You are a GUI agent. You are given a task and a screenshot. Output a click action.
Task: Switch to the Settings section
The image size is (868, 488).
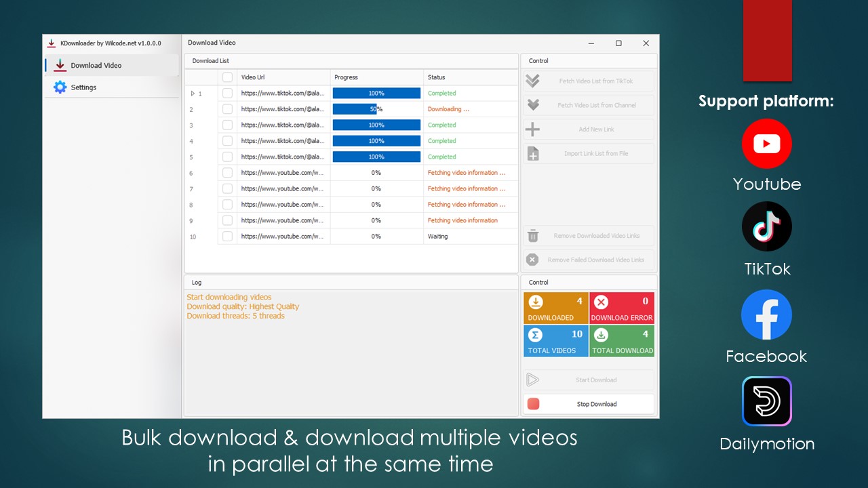[83, 87]
